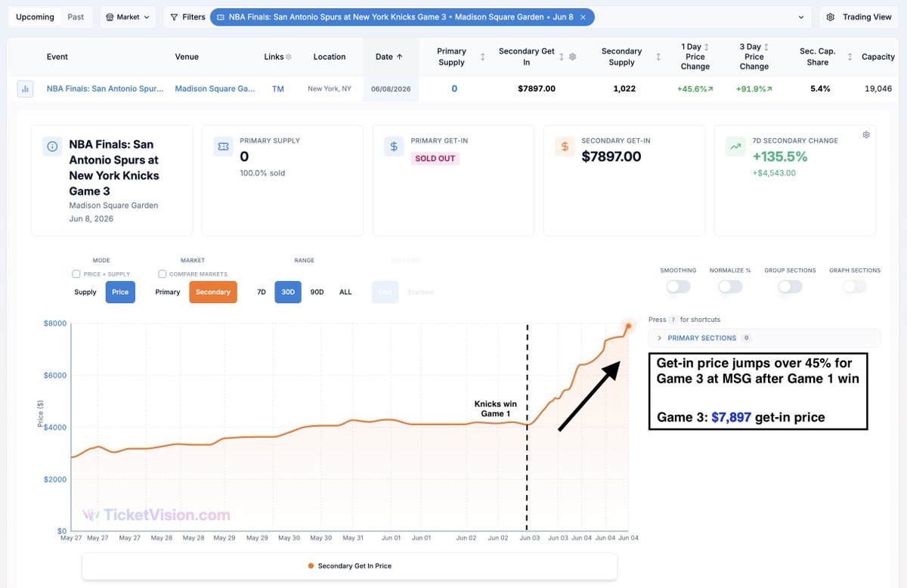
Task: Expand the filters bar chevron
Action: (801, 17)
